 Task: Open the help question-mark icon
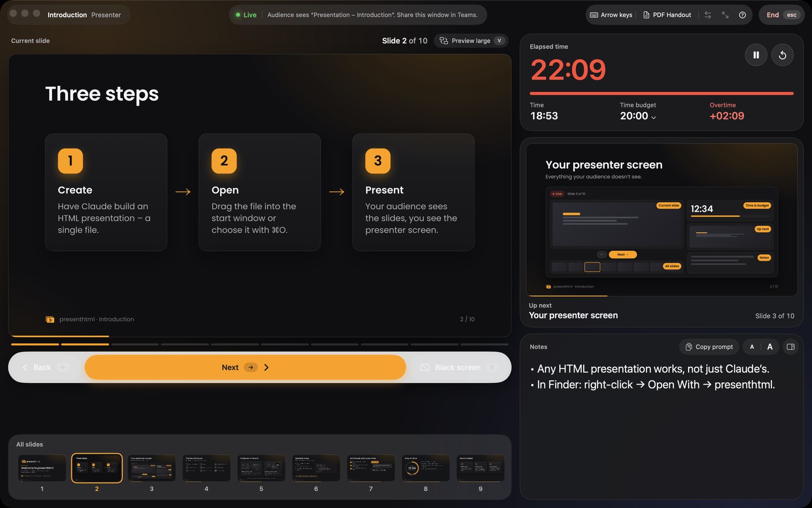pos(742,15)
